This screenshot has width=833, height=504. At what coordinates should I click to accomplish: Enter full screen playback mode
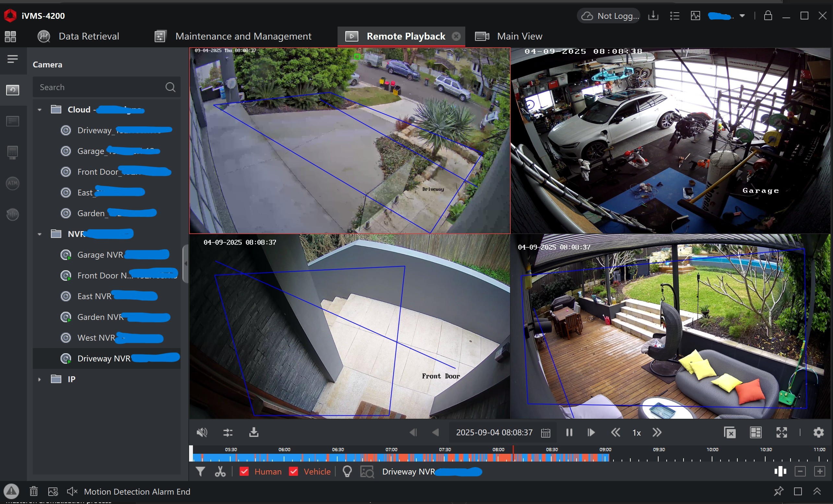pos(782,432)
